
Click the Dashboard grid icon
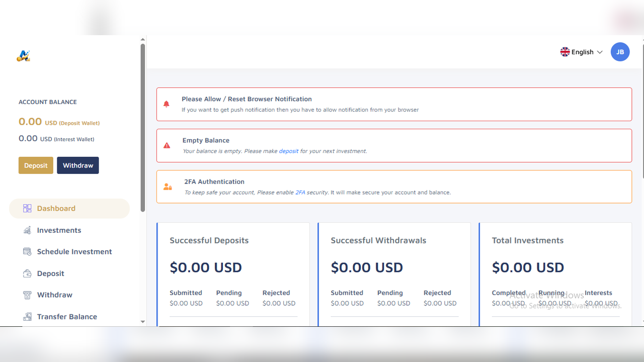coord(27,208)
